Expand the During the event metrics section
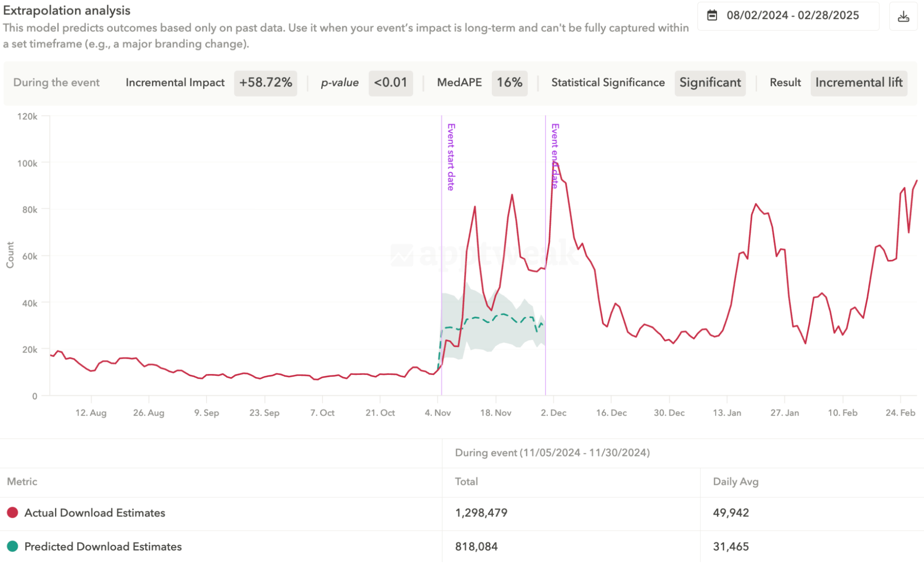 56,83
